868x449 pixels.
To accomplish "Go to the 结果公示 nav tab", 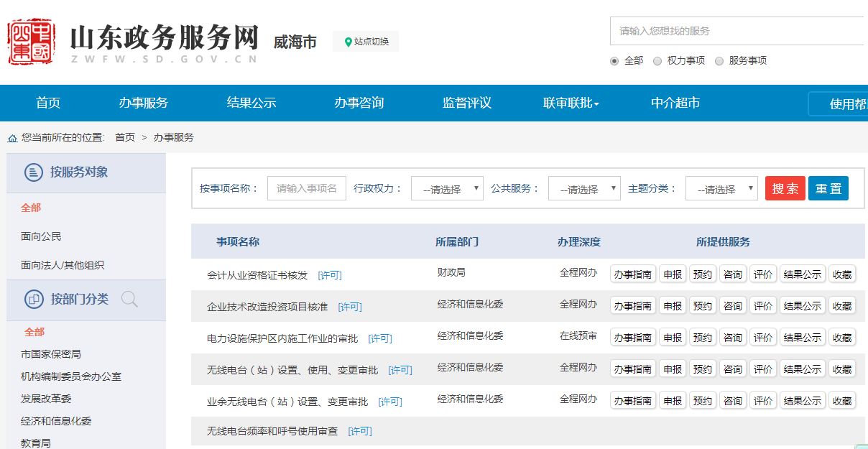I will (x=251, y=103).
